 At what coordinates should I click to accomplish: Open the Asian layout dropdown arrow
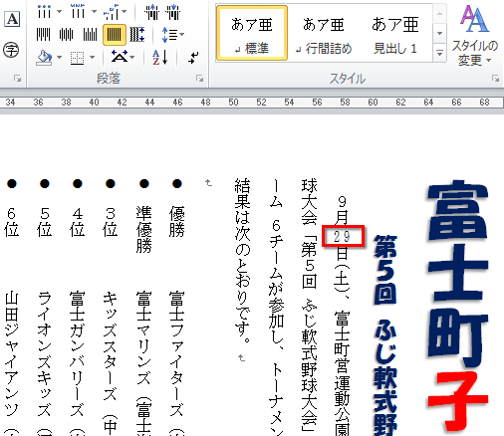(132, 58)
